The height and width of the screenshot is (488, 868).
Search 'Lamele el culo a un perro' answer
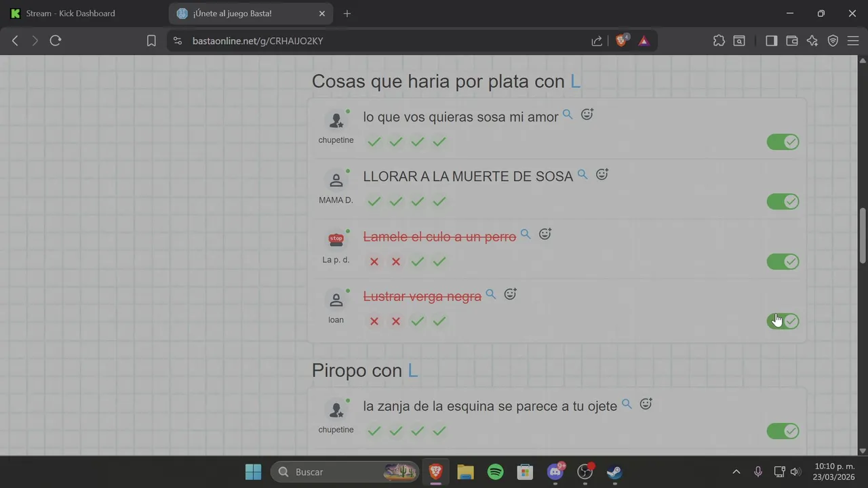(526, 235)
